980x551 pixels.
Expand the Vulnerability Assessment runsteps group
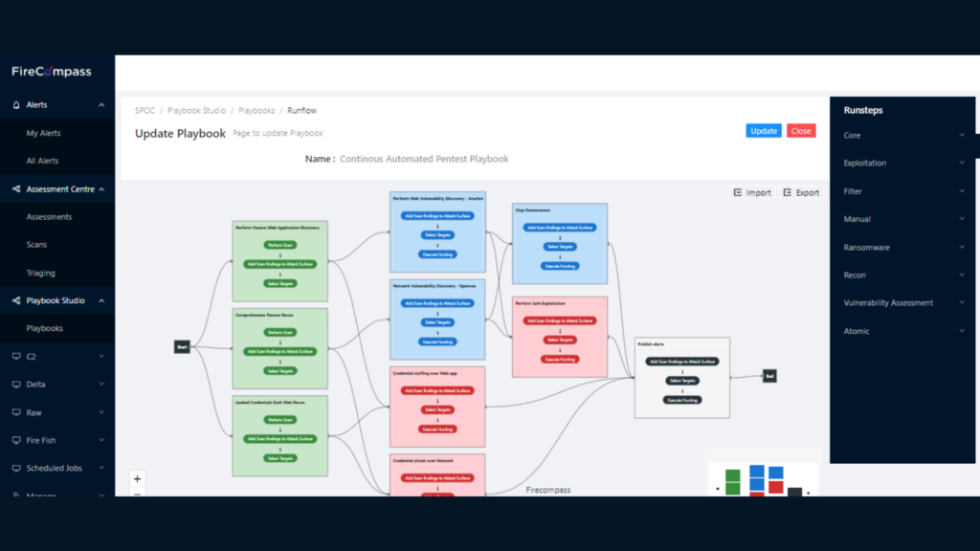(961, 303)
